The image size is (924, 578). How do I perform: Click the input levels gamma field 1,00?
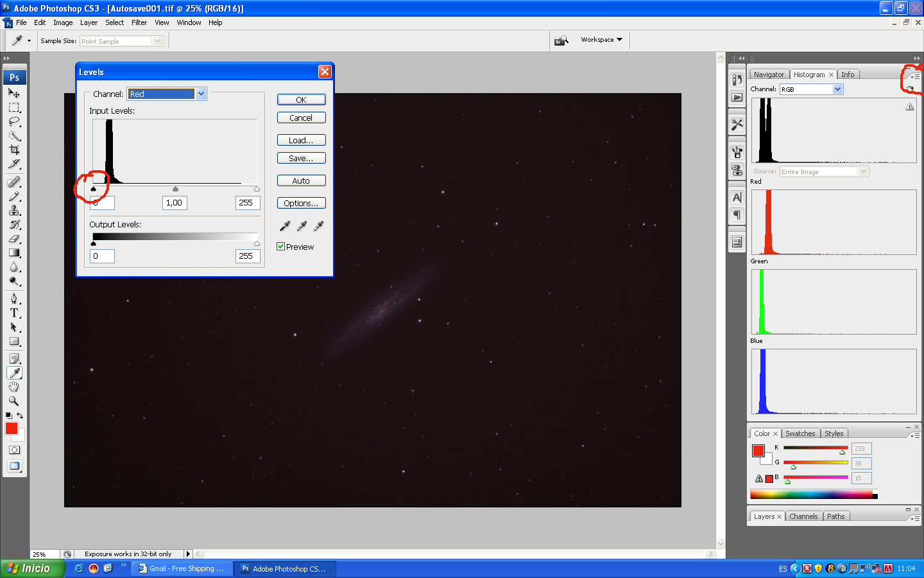tap(175, 203)
